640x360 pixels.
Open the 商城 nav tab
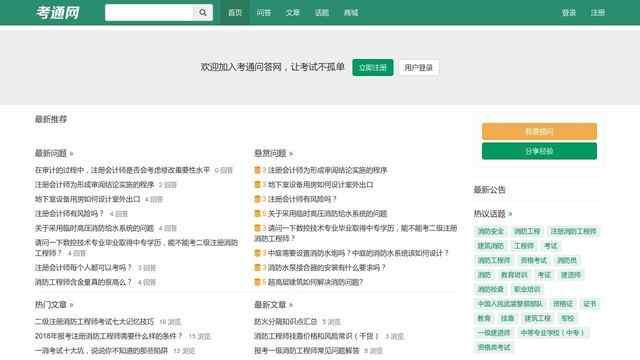pyautogui.click(x=351, y=13)
